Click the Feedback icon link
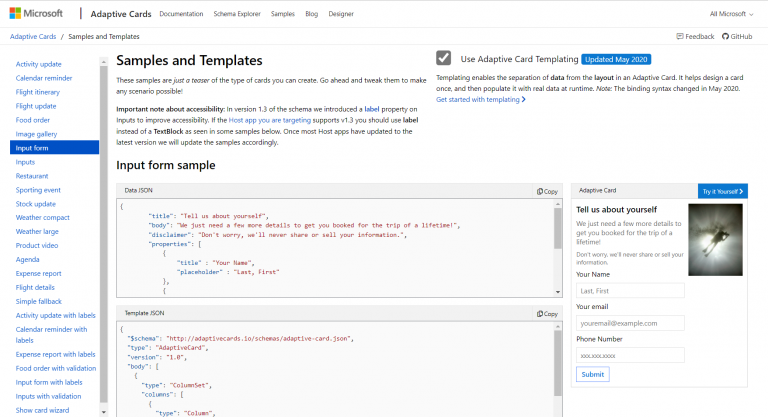The height and width of the screenshot is (417, 768). click(x=696, y=36)
